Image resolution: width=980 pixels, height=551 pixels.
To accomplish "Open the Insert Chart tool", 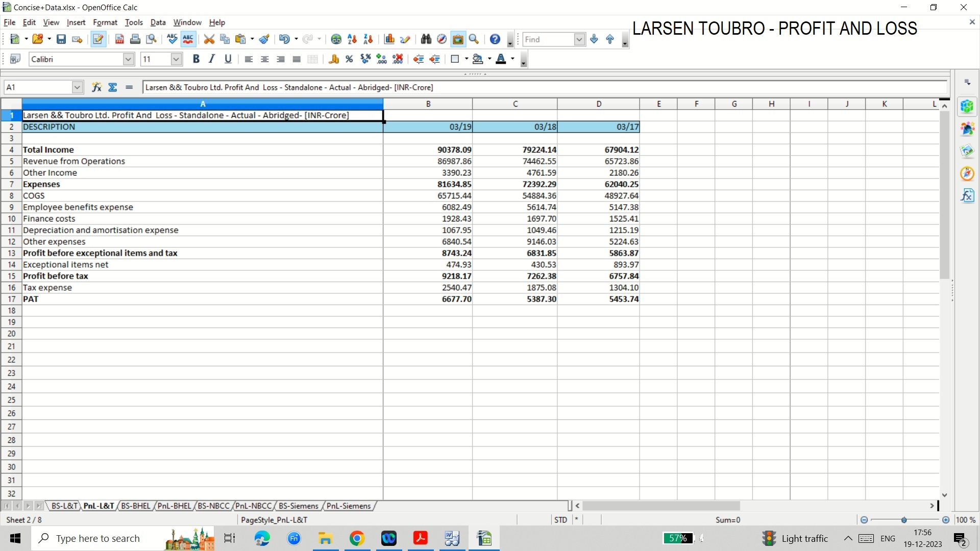I will point(389,39).
